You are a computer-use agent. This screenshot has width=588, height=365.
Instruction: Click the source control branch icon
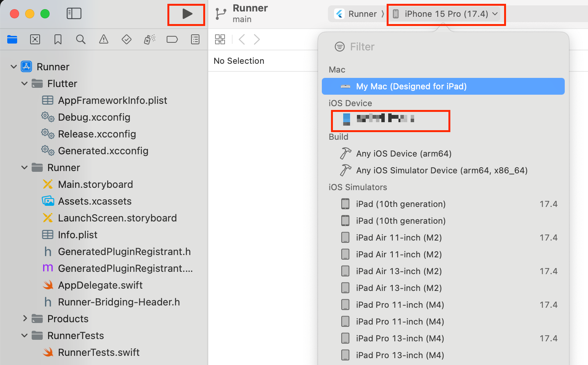[x=221, y=14]
